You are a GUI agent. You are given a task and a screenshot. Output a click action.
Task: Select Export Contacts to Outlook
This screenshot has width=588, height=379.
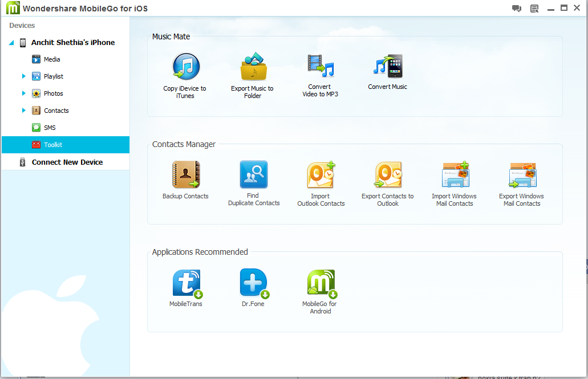point(388,184)
